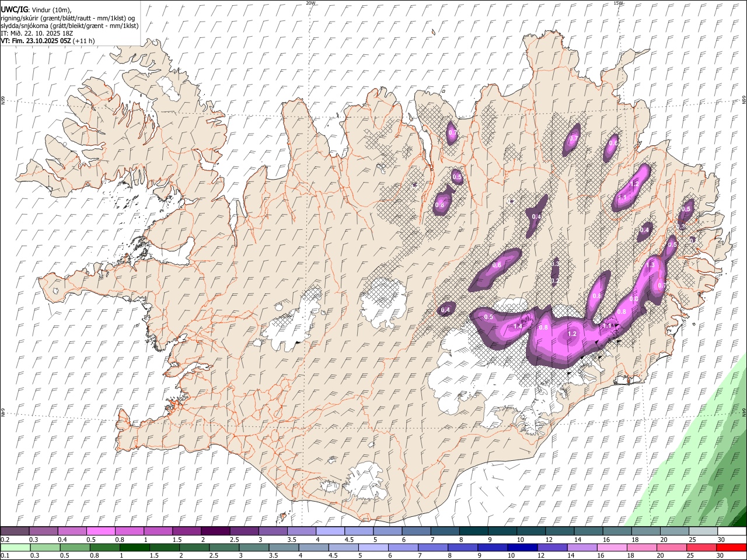Click the deep navy blue swatch in the rain legend

pyautogui.click(x=522, y=548)
